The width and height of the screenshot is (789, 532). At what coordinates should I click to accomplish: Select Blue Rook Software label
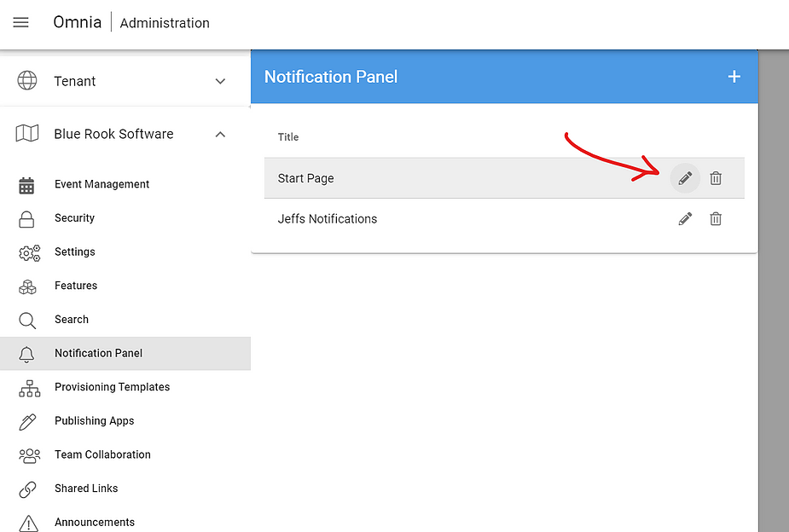113,134
